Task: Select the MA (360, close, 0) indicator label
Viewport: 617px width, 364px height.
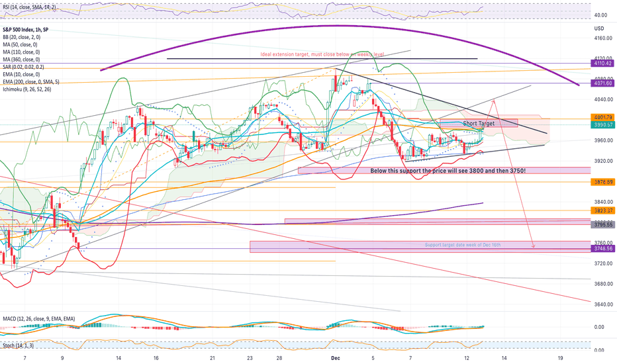Action: 21,60
